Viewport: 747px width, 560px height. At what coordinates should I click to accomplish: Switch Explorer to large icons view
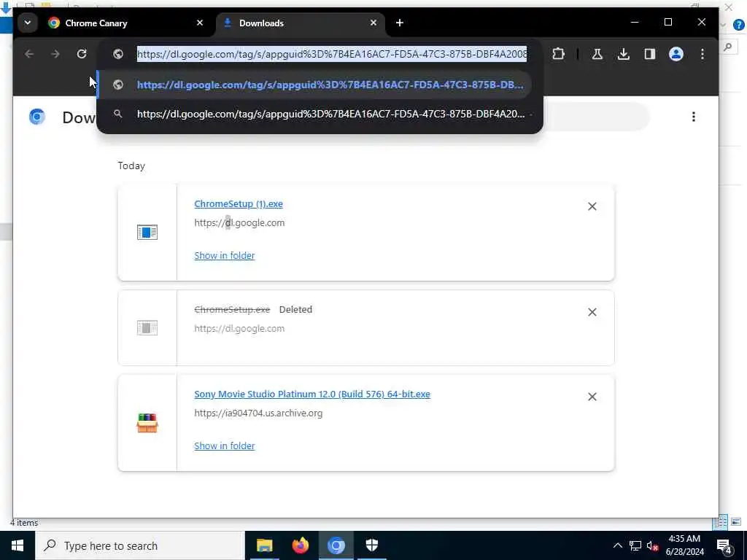(736, 522)
